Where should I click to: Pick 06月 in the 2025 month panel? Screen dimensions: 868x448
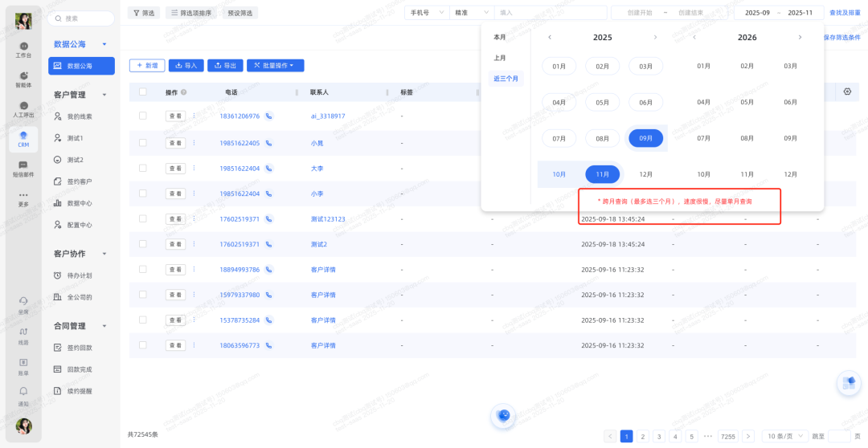(645, 103)
